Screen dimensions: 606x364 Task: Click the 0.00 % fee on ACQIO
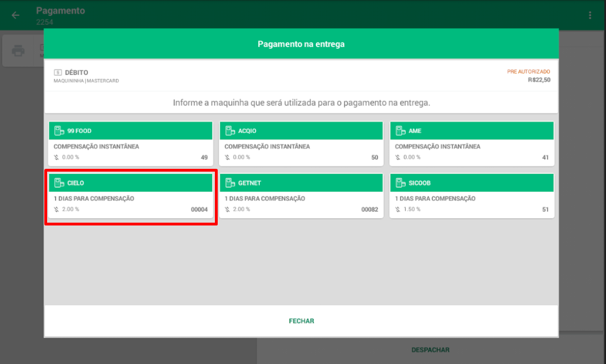coord(241,157)
